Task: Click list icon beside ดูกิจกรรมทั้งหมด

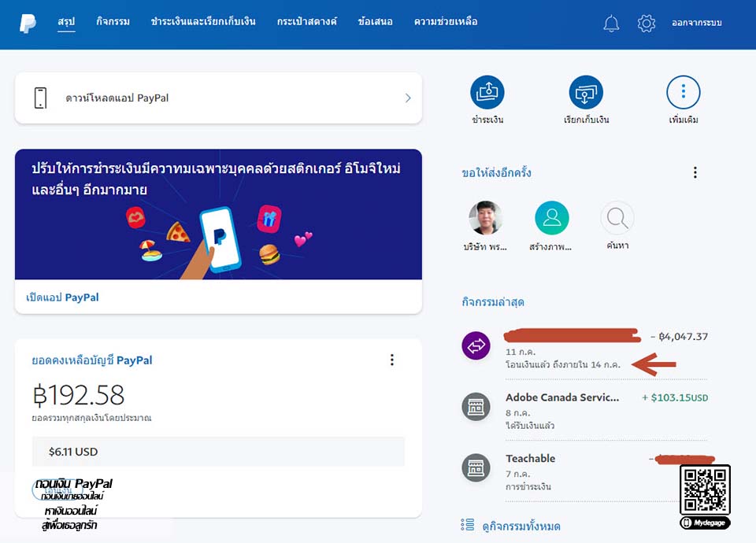Action: [x=467, y=525]
